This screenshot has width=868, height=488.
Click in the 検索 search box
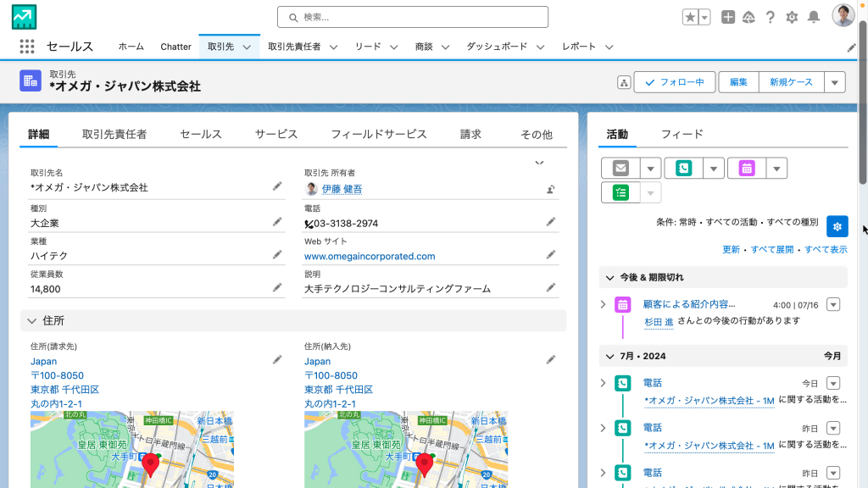tap(413, 17)
